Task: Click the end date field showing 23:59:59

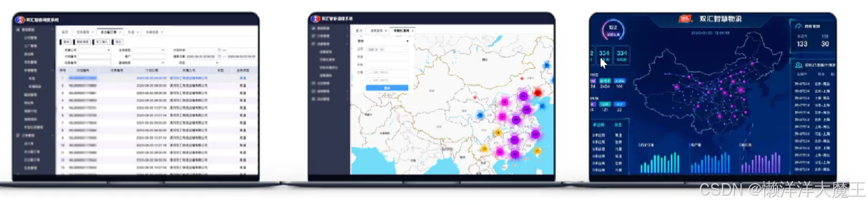Action: coord(241,56)
